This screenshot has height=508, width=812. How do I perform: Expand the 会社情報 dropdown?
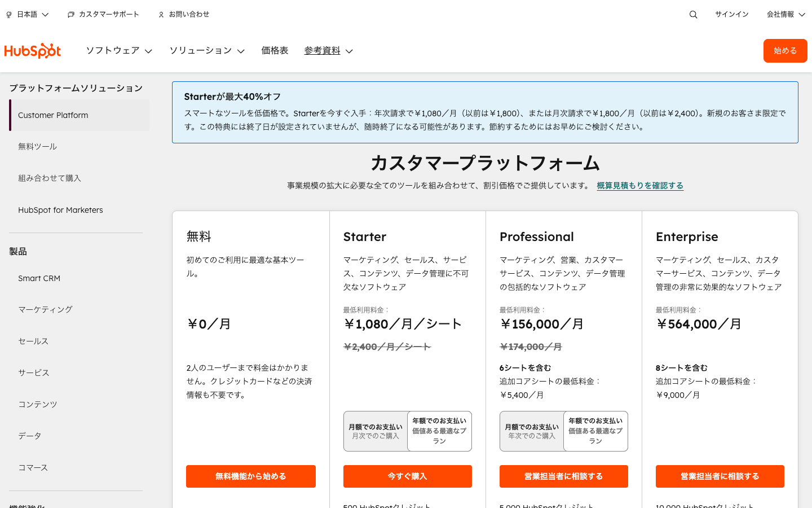click(x=785, y=14)
